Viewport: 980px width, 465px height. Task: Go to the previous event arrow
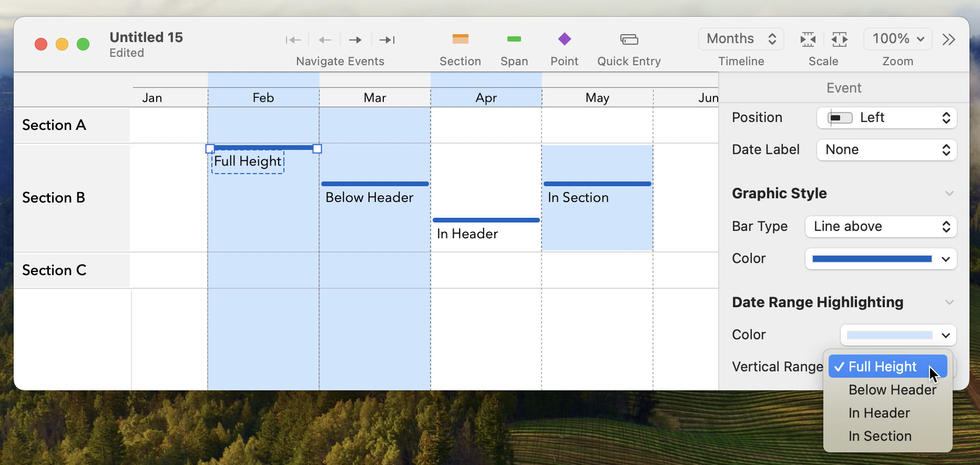[325, 40]
